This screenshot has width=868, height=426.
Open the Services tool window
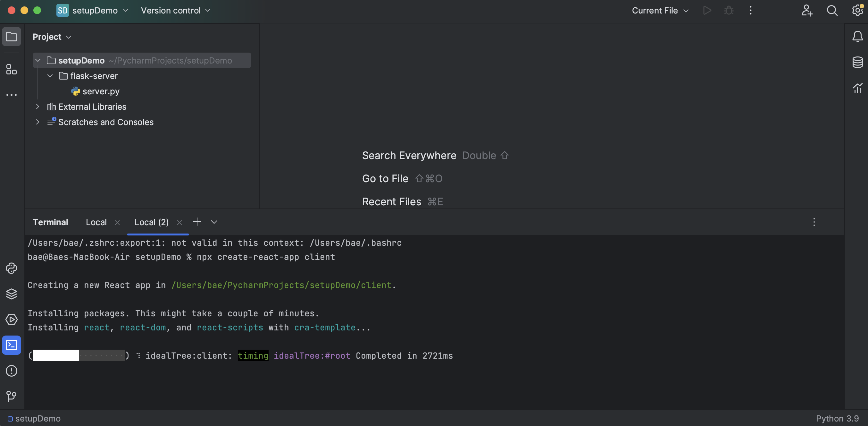(12, 319)
